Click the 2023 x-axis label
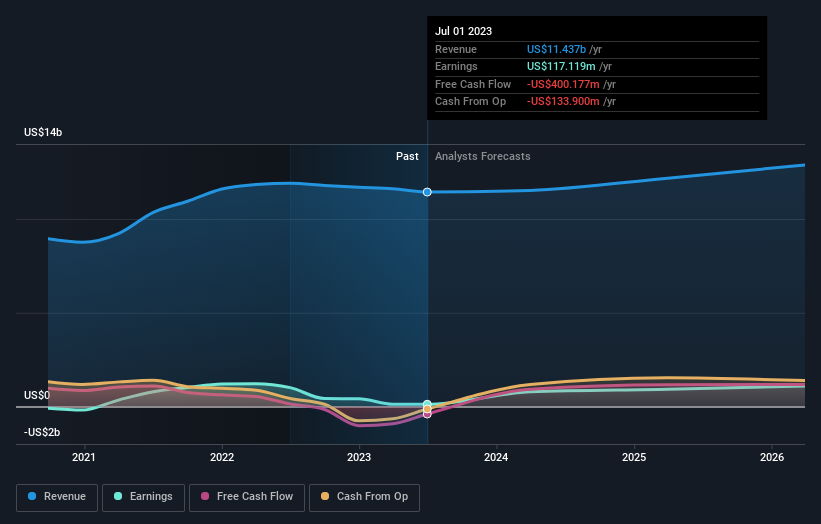 coord(359,457)
